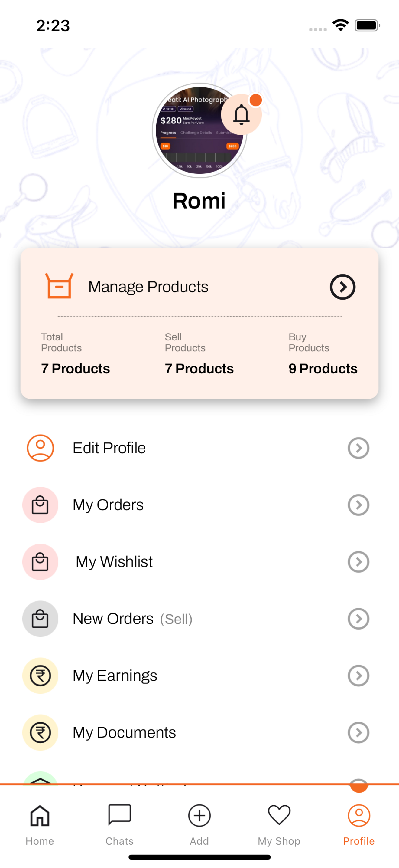
Task: Click the My Wishlist bag icon
Action: 41,562
